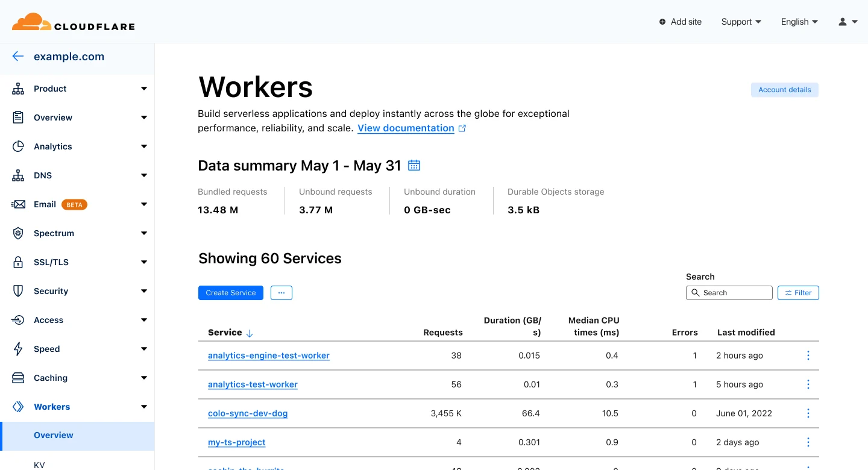The width and height of the screenshot is (868, 470).
Task: Collapse the Workers section arrow
Action: pos(144,407)
